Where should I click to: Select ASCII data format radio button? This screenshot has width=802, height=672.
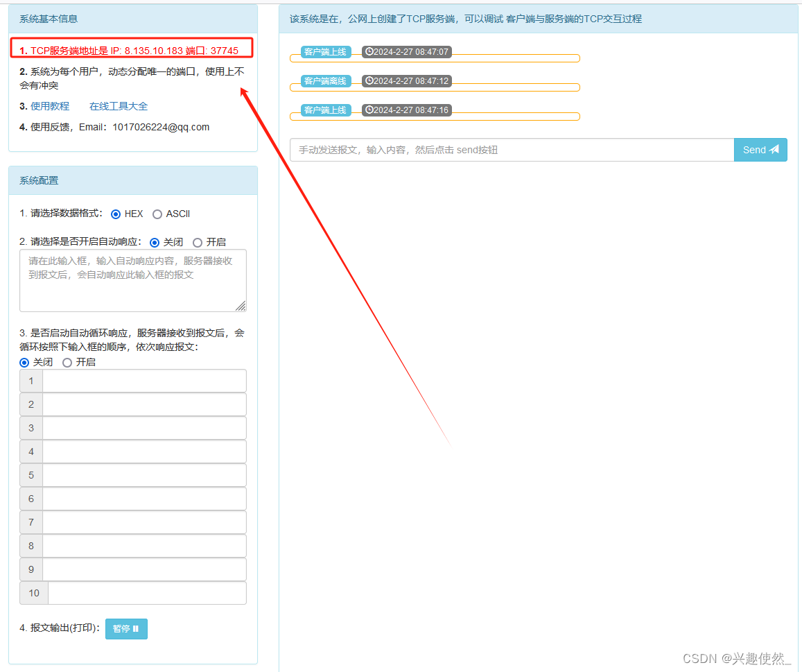[x=157, y=214]
